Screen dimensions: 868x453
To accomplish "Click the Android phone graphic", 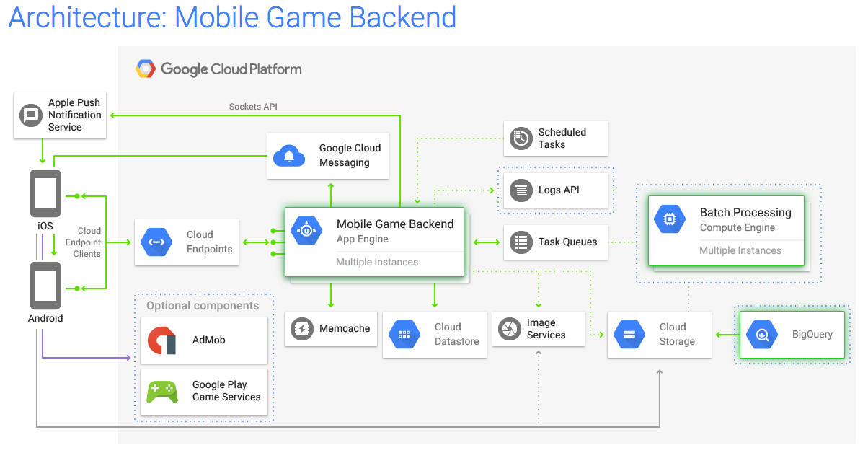I will pyautogui.click(x=45, y=286).
